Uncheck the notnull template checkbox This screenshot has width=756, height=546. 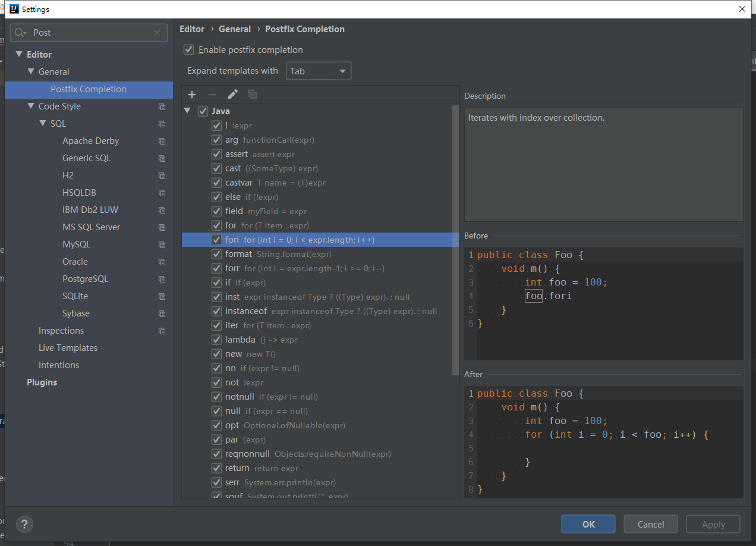217,397
